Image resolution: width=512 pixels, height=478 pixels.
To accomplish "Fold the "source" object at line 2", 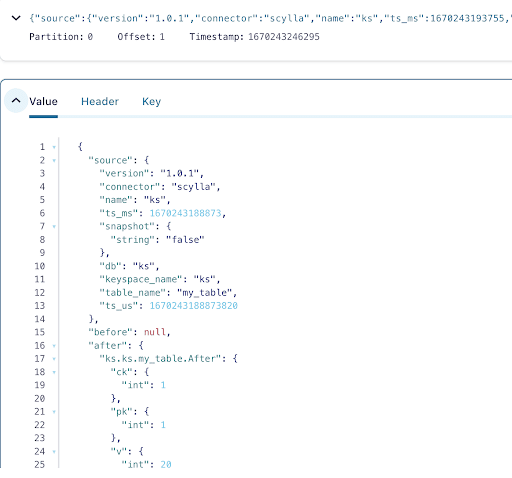I will pyautogui.click(x=54, y=160).
